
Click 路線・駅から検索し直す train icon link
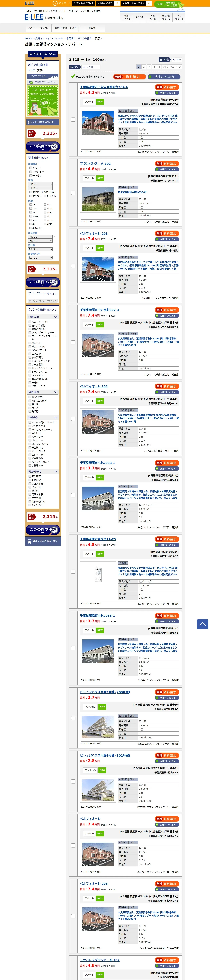pyautogui.click(x=43, y=541)
